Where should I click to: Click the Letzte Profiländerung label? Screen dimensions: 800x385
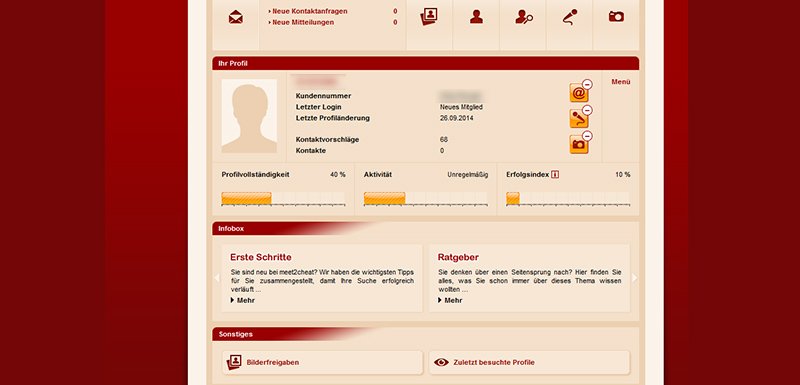coord(333,118)
